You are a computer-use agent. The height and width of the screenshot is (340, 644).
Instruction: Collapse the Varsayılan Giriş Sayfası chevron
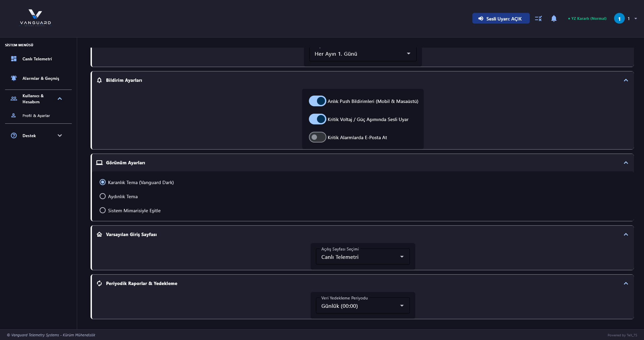[x=626, y=234]
